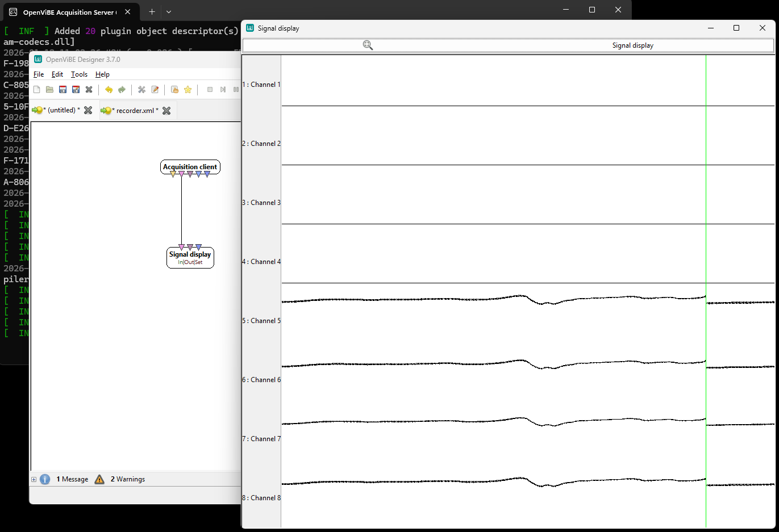Redo the last action with the green arrow

point(122,89)
